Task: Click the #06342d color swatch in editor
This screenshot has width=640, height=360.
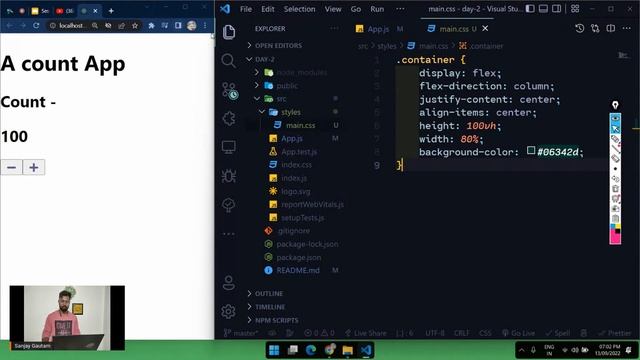Action: 531,151
